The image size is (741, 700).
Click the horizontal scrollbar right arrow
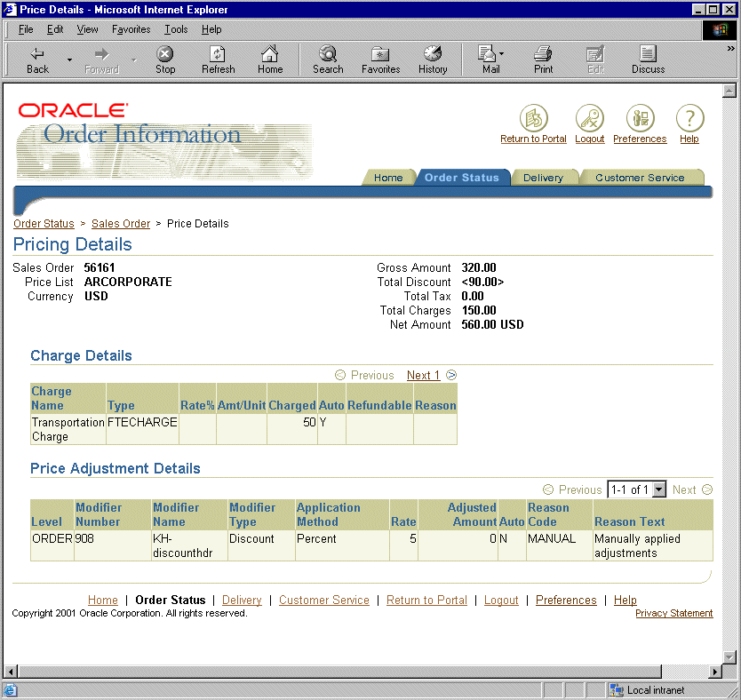(715, 672)
